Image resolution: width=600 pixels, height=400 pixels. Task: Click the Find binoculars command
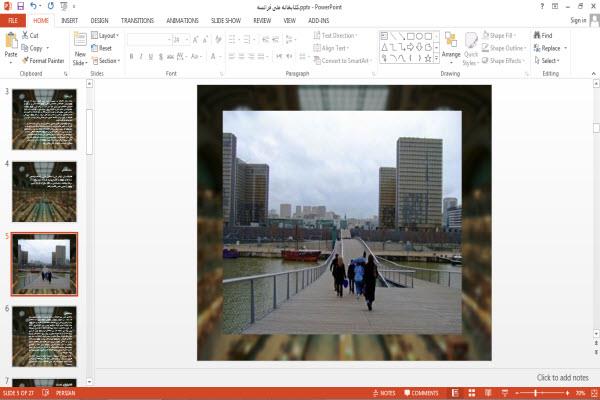click(543, 35)
